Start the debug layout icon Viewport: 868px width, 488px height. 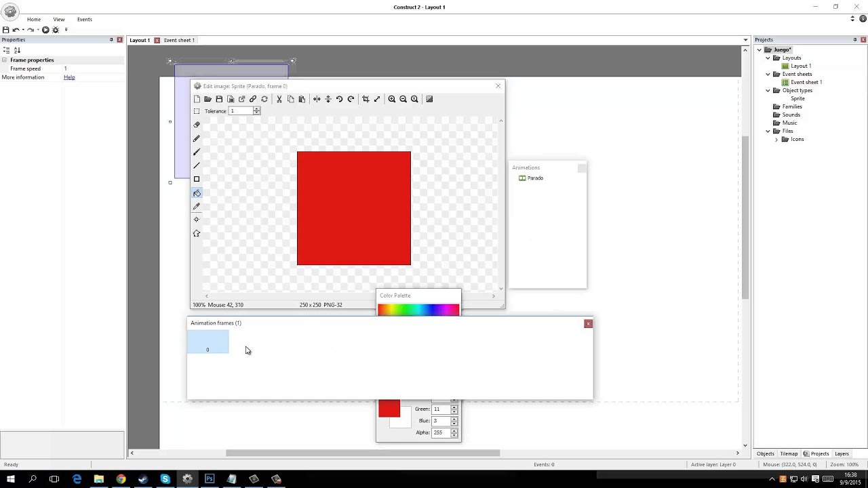click(56, 30)
